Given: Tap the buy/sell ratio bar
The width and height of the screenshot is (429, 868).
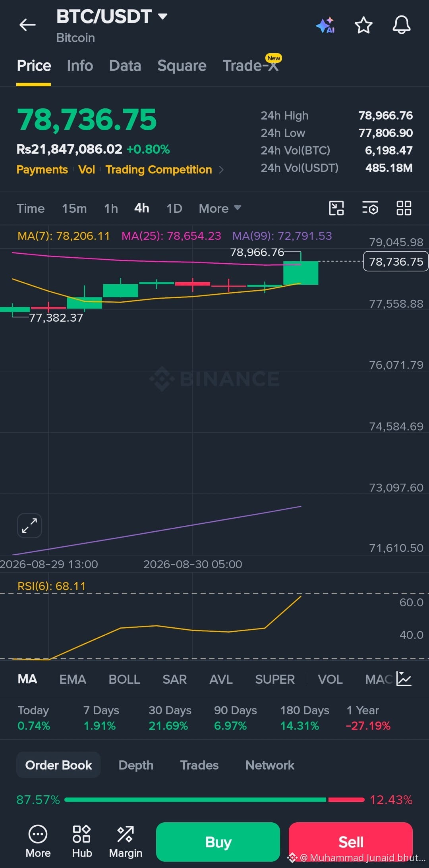Looking at the screenshot, I should click(214, 800).
